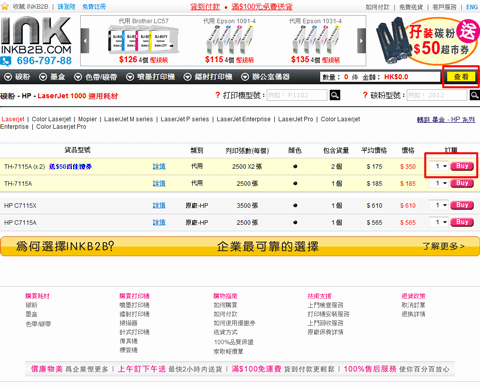Expand the 噴墨打印機 inkjet printer menu
Image resolution: width=480 pixels, height=388 pixels.
click(150, 77)
